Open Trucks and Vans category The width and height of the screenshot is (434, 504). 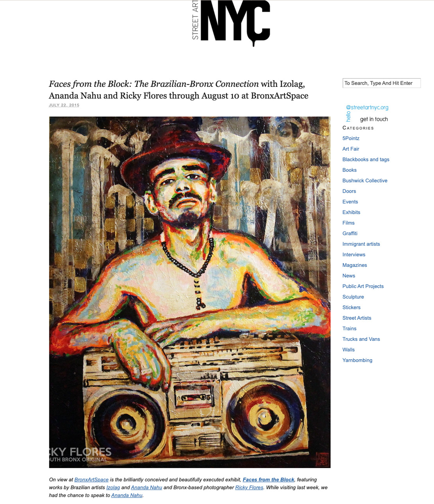(x=361, y=339)
